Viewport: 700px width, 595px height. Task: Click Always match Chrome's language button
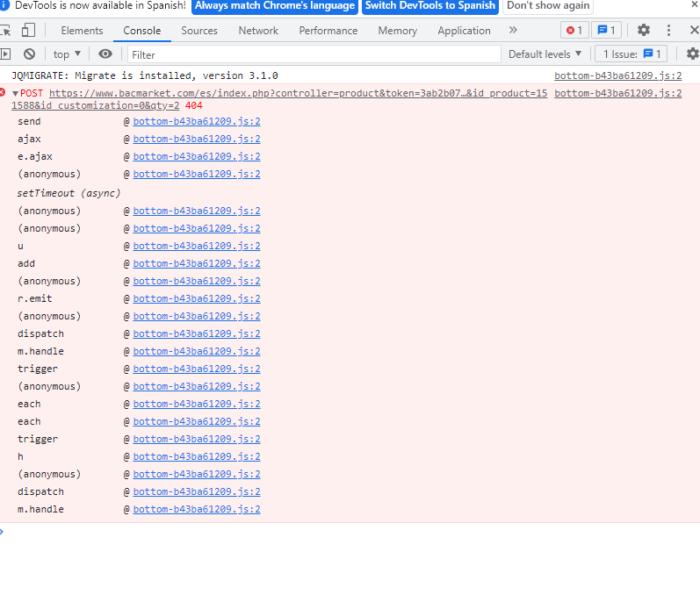275,6
